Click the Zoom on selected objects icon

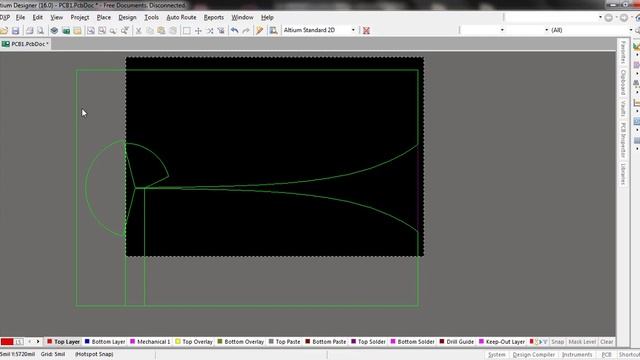coord(102,31)
